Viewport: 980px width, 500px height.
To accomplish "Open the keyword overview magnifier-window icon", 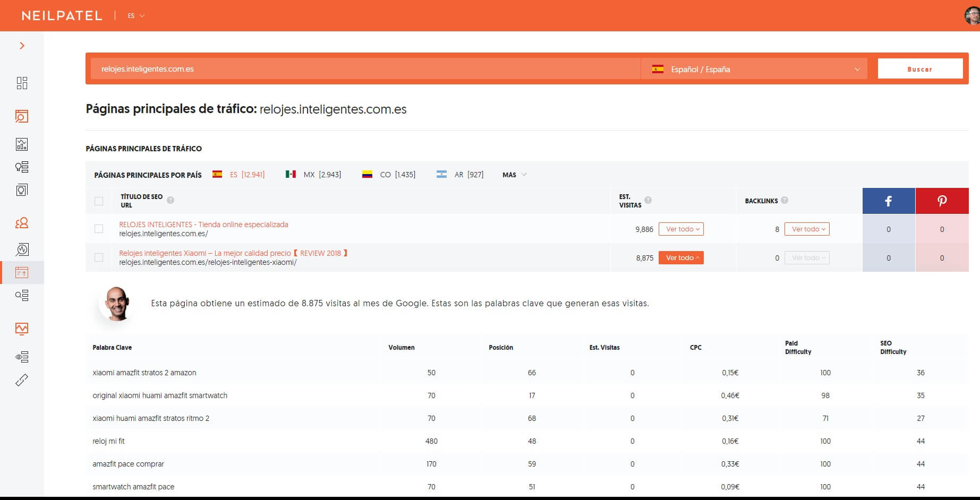I will point(22,116).
